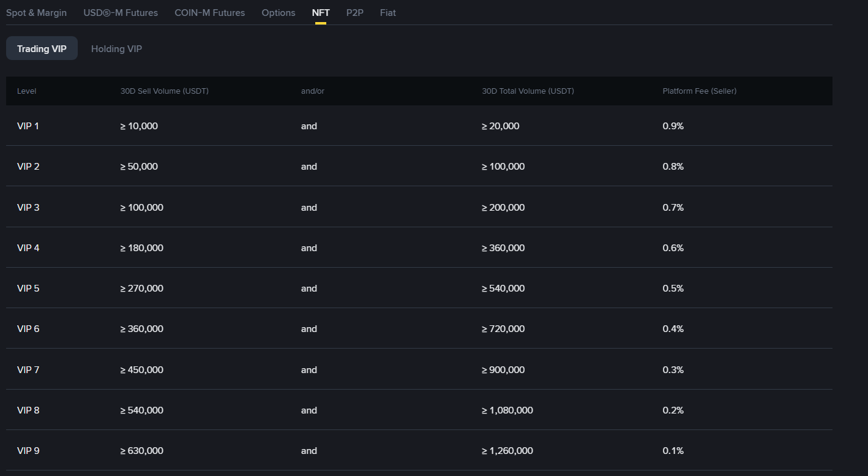The width and height of the screenshot is (868, 476).
Task: Switch to the Fiat tab
Action: click(388, 12)
